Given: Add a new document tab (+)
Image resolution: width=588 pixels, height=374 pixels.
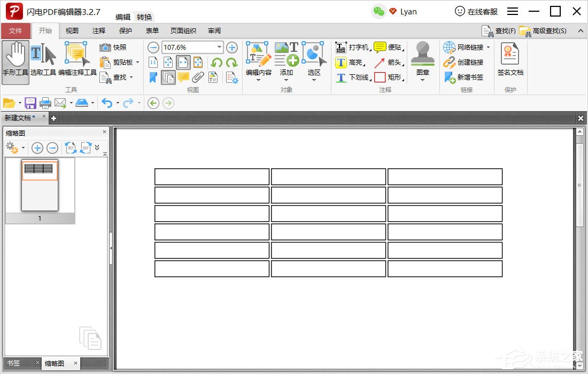Looking at the screenshot, I should point(53,119).
